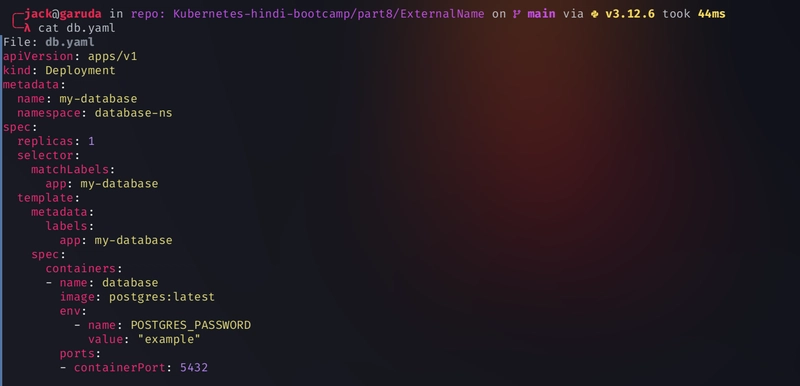Screen dimensions: 800x386
Task: Click the Python icon before v3.12.6
Action: [594, 14]
